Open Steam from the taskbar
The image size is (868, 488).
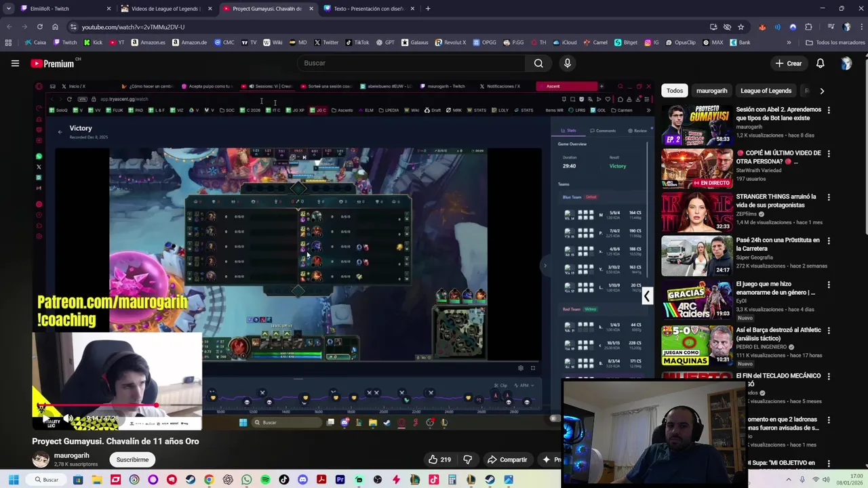[191, 480]
